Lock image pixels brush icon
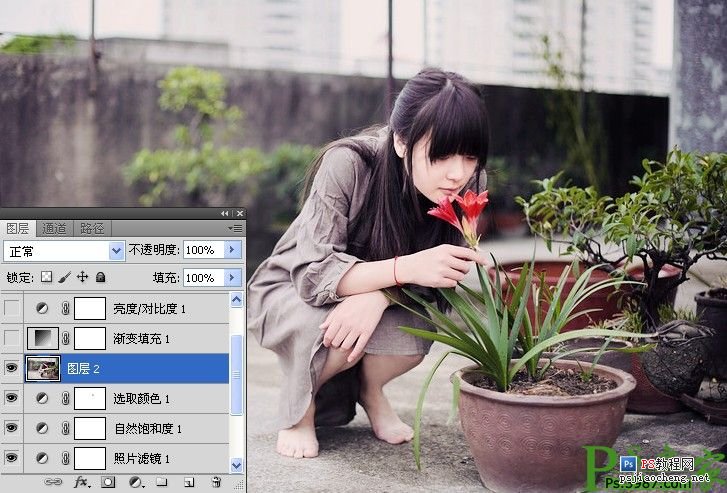The width and height of the screenshot is (727, 493). coord(64,277)
